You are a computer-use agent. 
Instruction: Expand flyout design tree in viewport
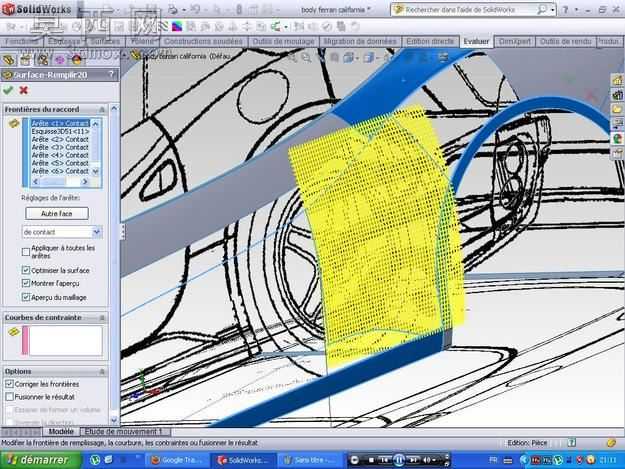[x=126, y=55]
